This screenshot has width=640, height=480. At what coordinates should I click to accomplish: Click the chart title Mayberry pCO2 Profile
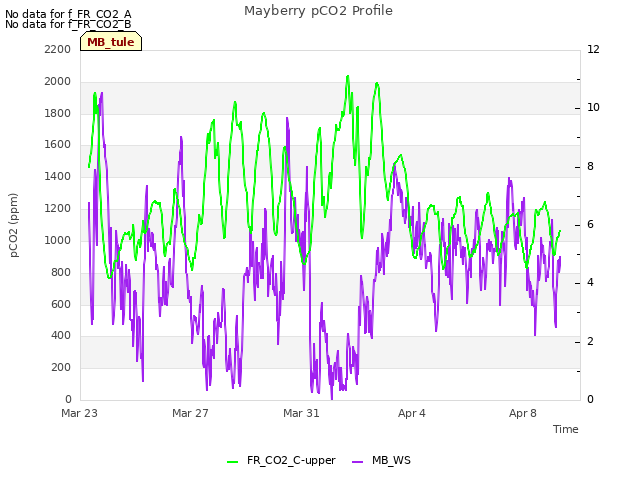click(x=318, y=11)
